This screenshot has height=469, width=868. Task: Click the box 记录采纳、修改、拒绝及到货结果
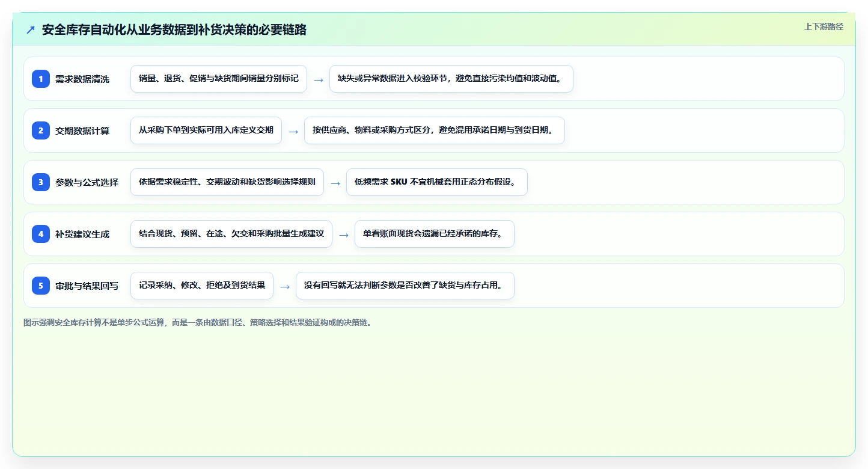[202, 286]
